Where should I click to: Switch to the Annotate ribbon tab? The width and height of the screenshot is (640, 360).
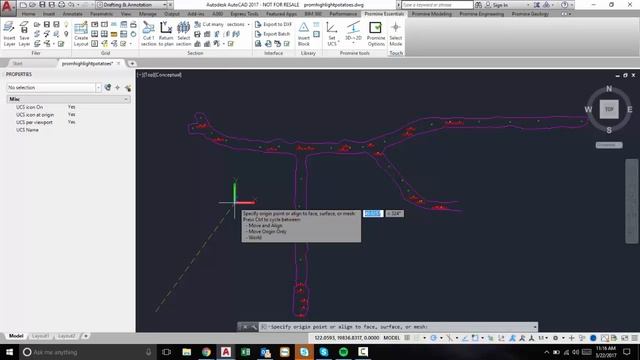click(x=73, y=14)
